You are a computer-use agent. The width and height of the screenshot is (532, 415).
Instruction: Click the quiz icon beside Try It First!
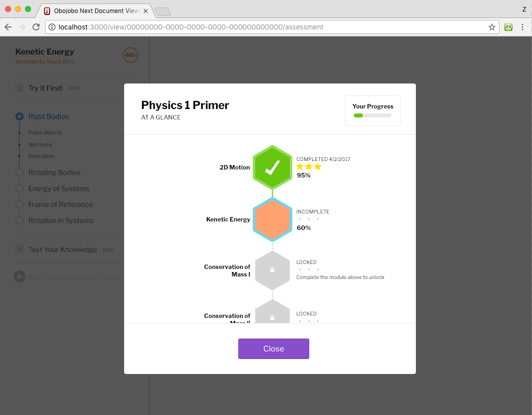19,87
